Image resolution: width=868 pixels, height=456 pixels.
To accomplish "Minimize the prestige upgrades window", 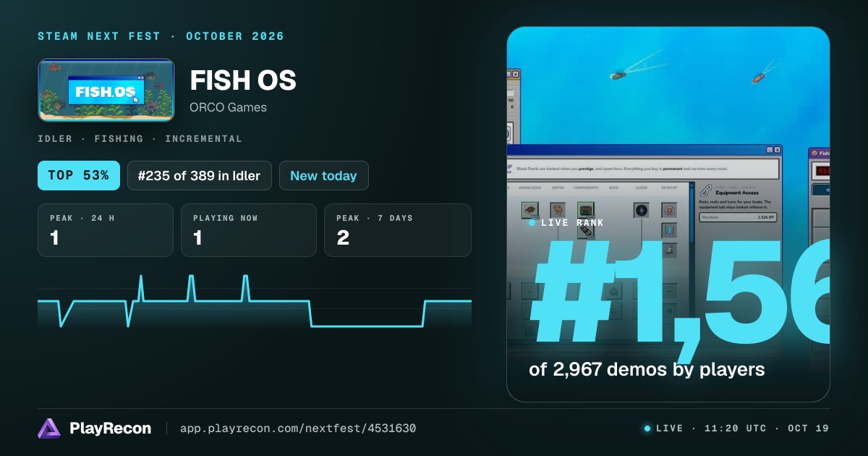I will point(770,150).
